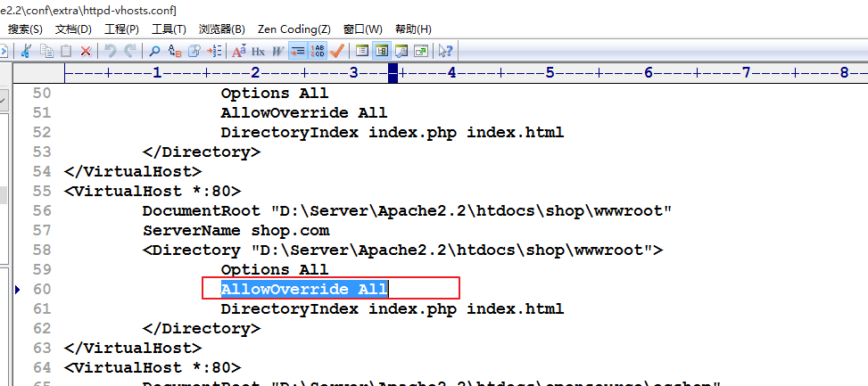Click the highlighted AllowOverride All text
This screenshot has height=386, width=868.
pos(304,289)
